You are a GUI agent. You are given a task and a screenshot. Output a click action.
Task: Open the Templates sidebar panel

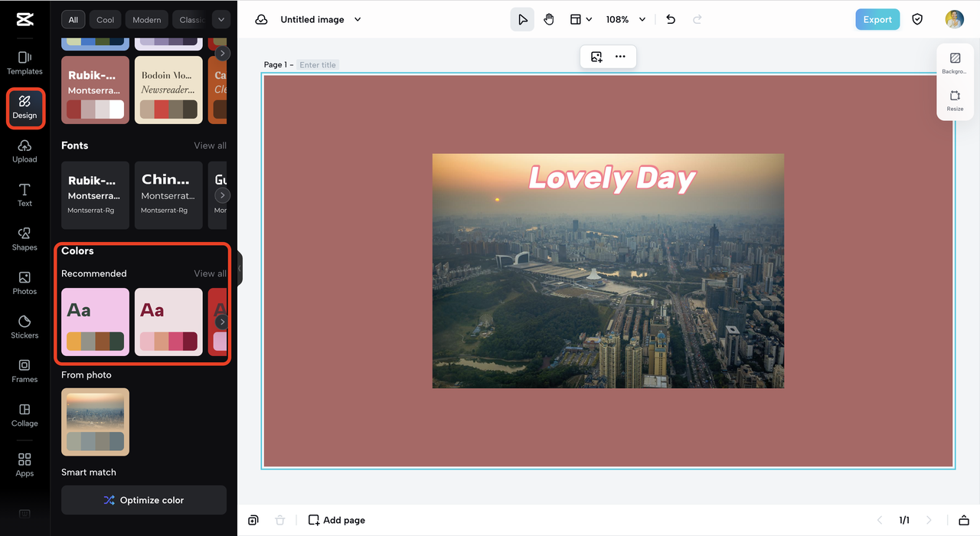24,63
